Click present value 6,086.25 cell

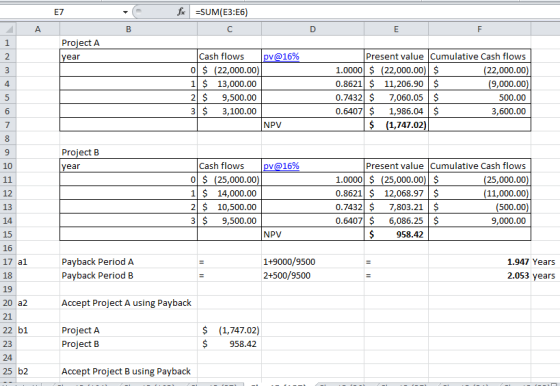coord(396,221)
